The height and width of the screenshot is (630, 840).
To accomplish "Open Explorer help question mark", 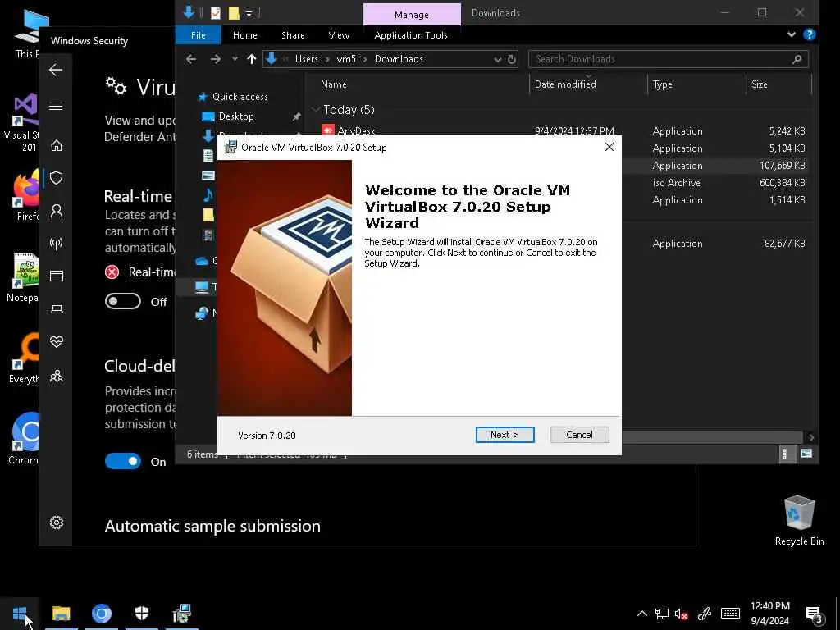I will click(x=810, y=34).
